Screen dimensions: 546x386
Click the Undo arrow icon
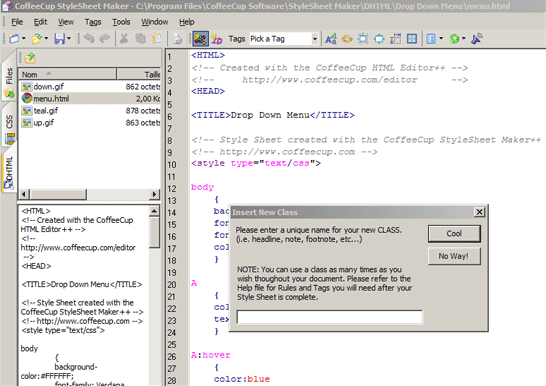89,39
